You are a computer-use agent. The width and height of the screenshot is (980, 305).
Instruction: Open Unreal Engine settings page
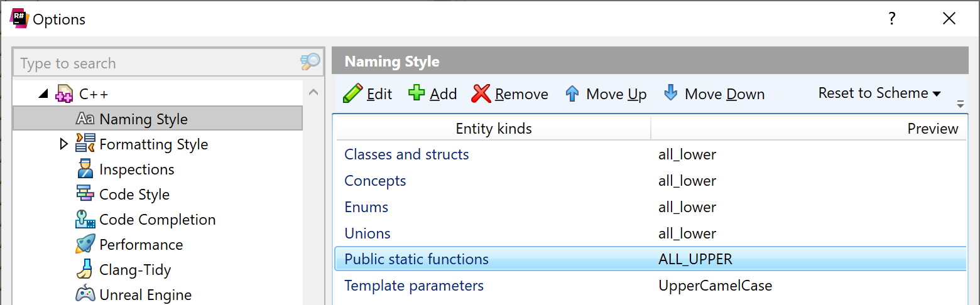(145, 295)
